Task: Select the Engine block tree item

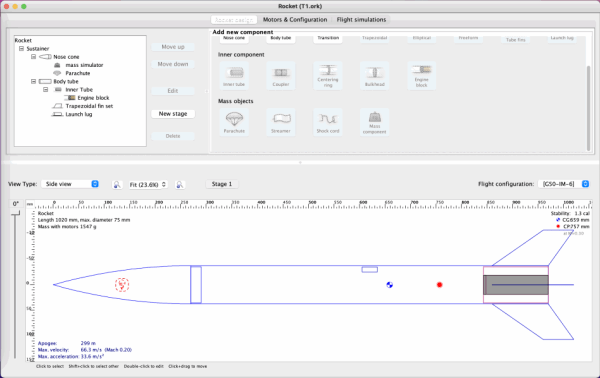Action: click(93, 98)
